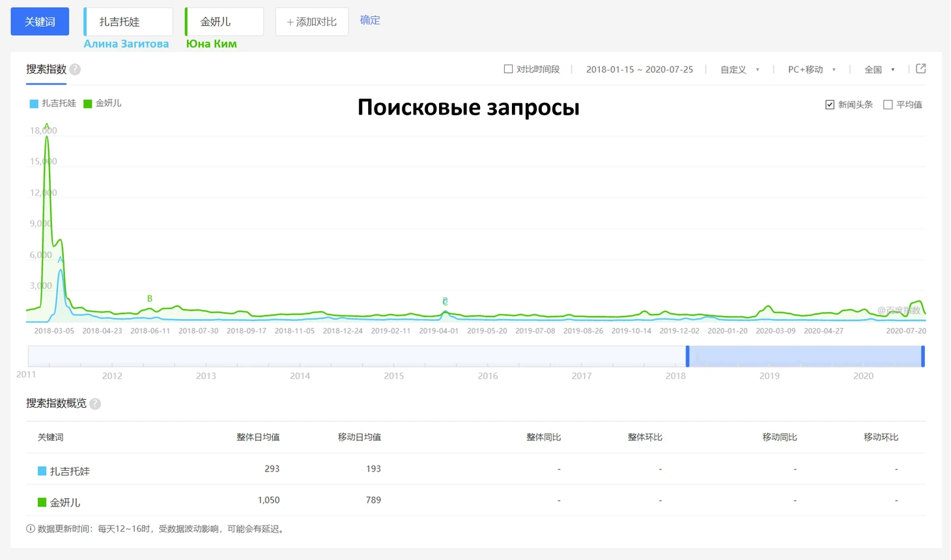
Task: Open help icon next to 搜索指数
Action: coord(75,69)
